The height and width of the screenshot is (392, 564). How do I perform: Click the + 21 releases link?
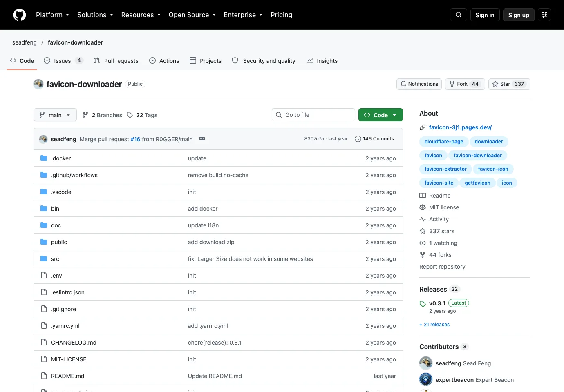(434, 325)
